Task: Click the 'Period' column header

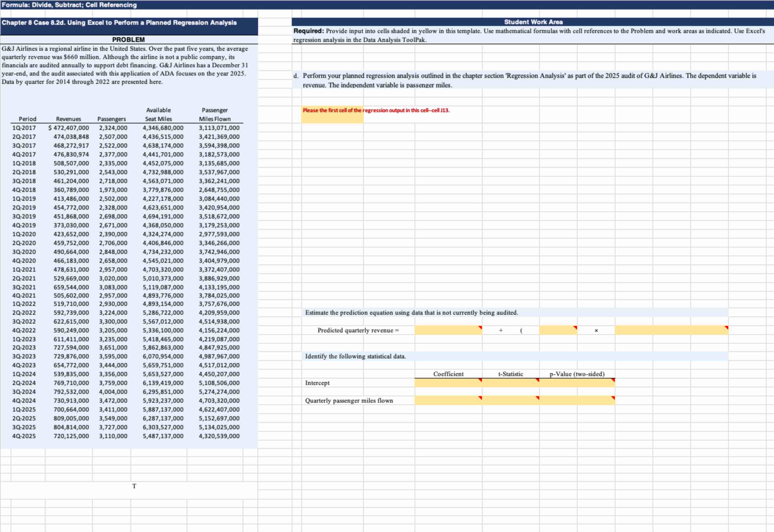Action: [x=28, y=119]
